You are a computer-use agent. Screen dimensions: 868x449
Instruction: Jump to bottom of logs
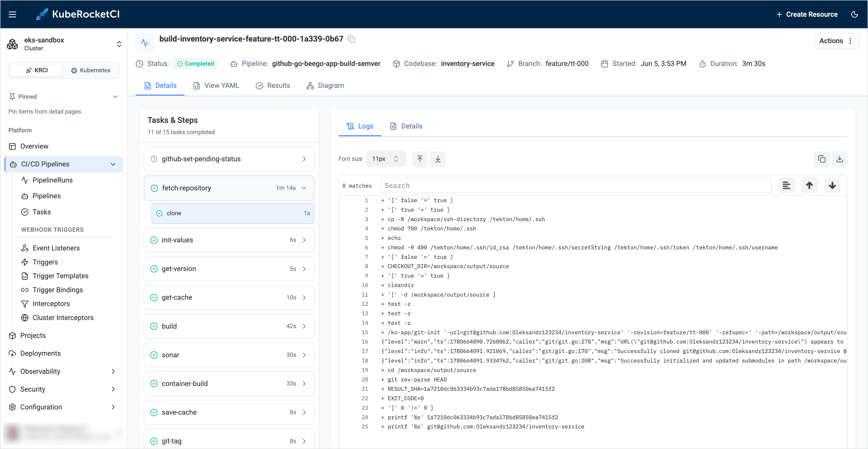pos(438,159)
